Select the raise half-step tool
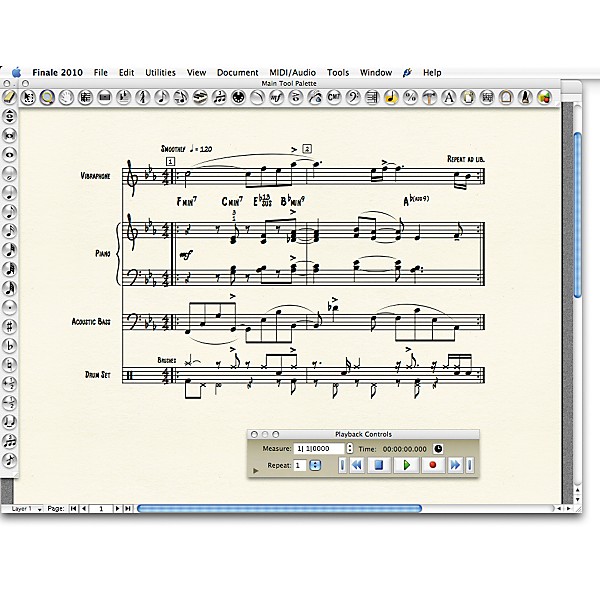Viewport: 600px width, 600px height. click(x=10, y=384)
